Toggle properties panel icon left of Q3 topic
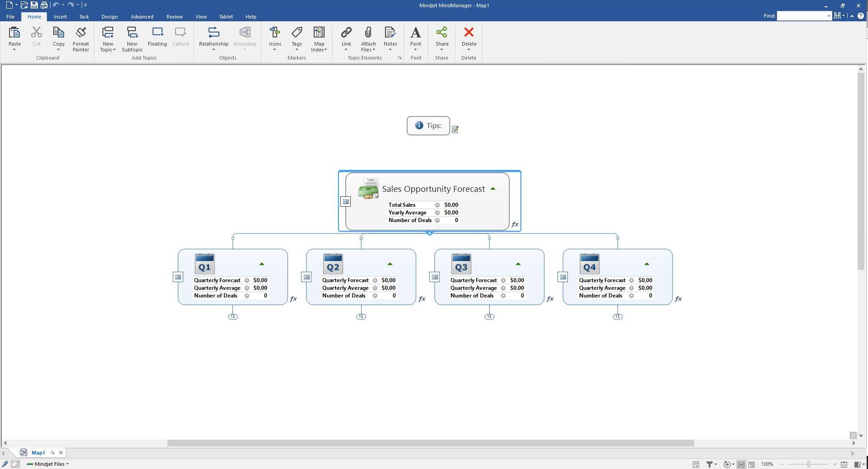Viewport: 868px width, 469px height. click(x=434, y=277)
